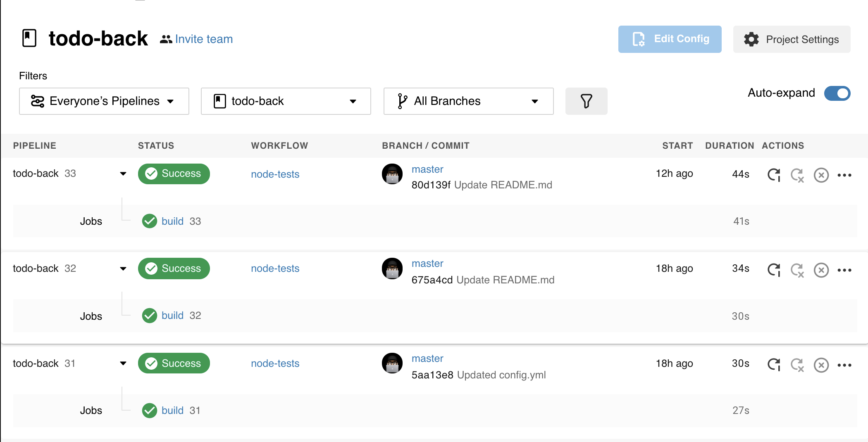This screenshot has height=442, width=868.
Task: Collapse pipeline todo-back 31 row
Action: pyautogui.click(x=123, y=364)
